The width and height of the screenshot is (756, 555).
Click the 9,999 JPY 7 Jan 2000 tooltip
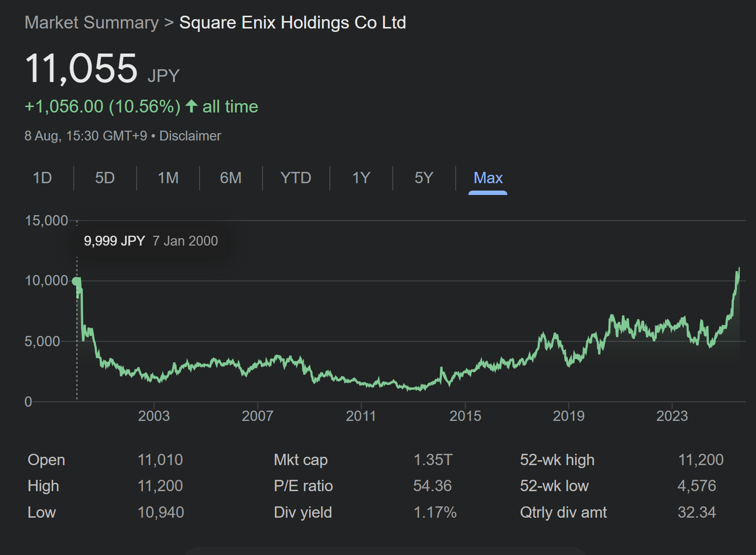coord(151,241)
